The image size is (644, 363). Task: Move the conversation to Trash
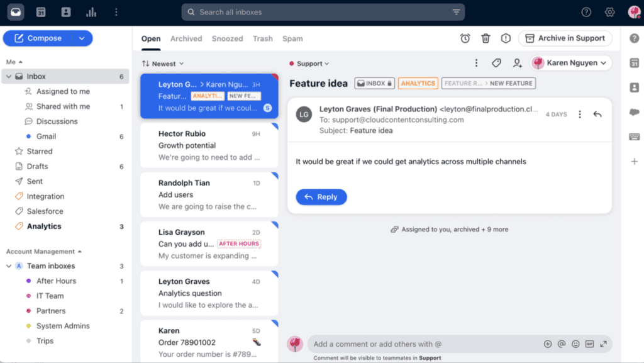tap(486, 38)
